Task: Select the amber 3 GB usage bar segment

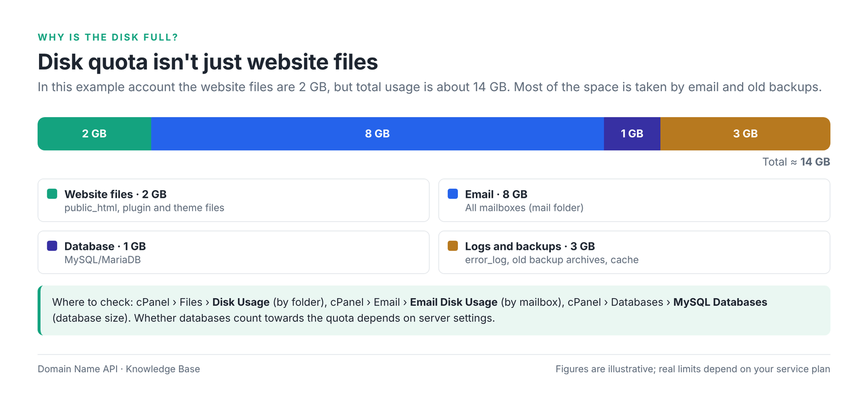Action: click(745, 134)
